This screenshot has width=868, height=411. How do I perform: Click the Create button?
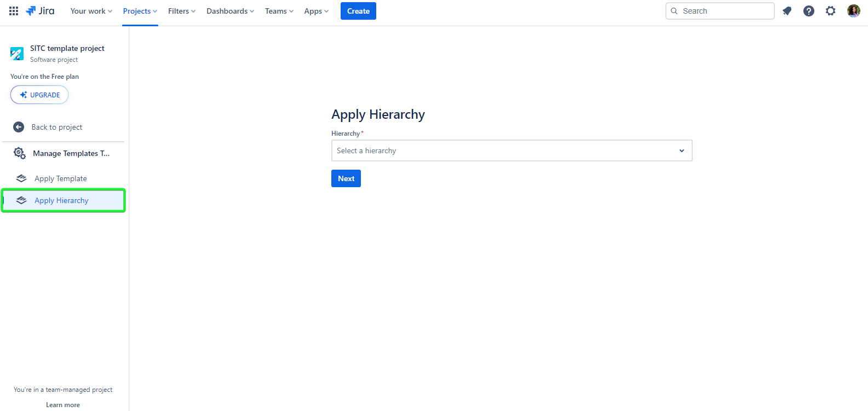click(358, 11)
